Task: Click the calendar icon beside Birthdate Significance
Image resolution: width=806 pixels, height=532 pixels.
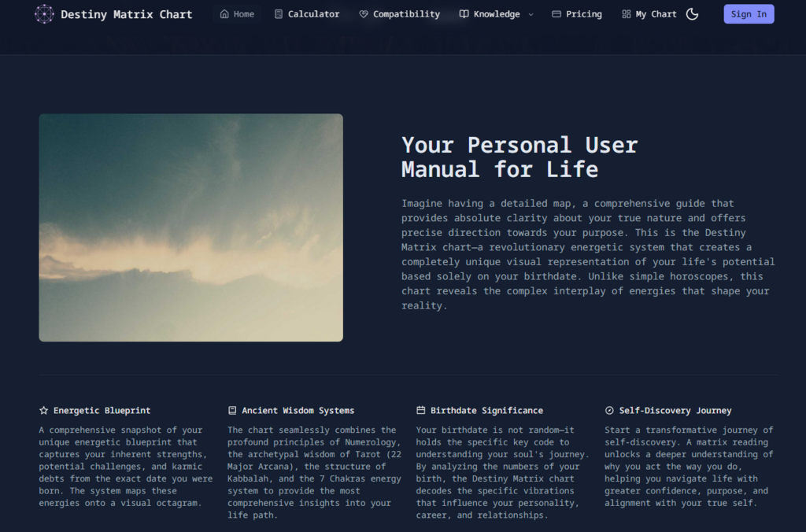Action: point(420,410)
